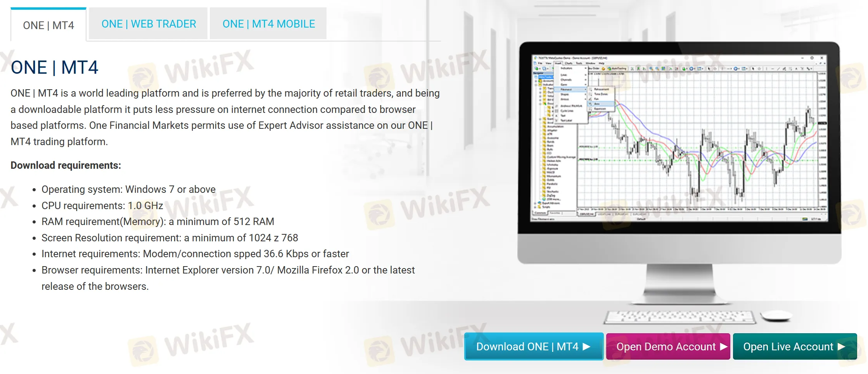The height and width of the screenshot is (374, 868).
Task: Click Open Demo Account button
Action: 668,346
